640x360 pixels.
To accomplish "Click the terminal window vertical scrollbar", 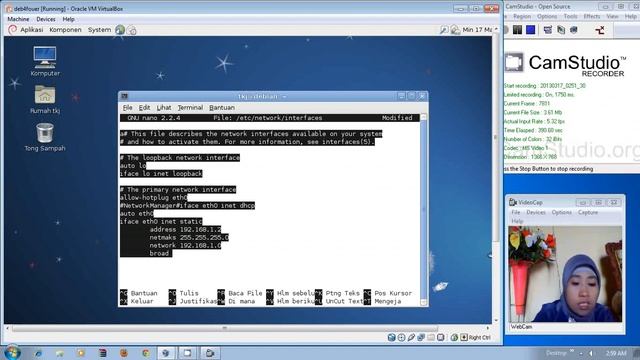I will pyautogui.click(x=423, y=210).
